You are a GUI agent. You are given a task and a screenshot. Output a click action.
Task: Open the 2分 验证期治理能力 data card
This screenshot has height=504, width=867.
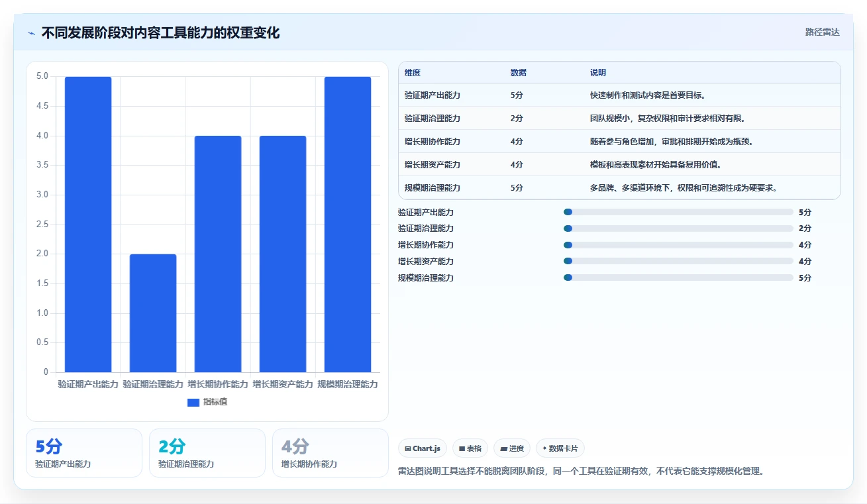point(207,453)
